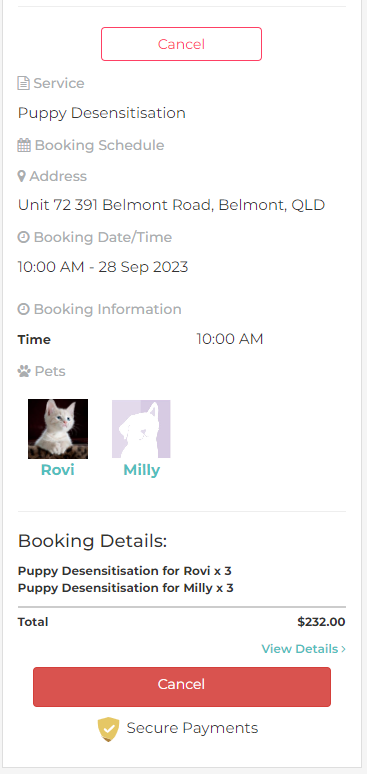Click the Puppy Desensitisation service name

pyautogui.click(x=102, y=113)
